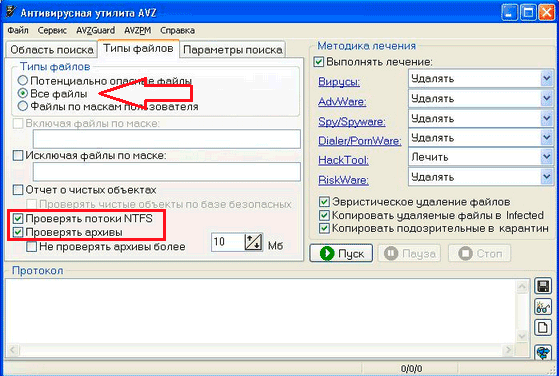Toggle Копировать удаляемые файлы в Infected
Screen dimensions: 559x376
click(x=324, y=215)
